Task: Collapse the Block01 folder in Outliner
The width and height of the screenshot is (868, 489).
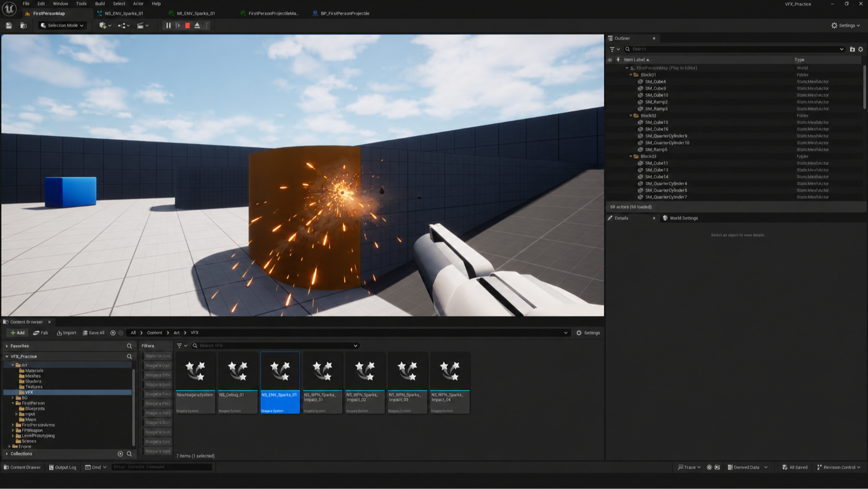Action: click(x=631, y=75)
